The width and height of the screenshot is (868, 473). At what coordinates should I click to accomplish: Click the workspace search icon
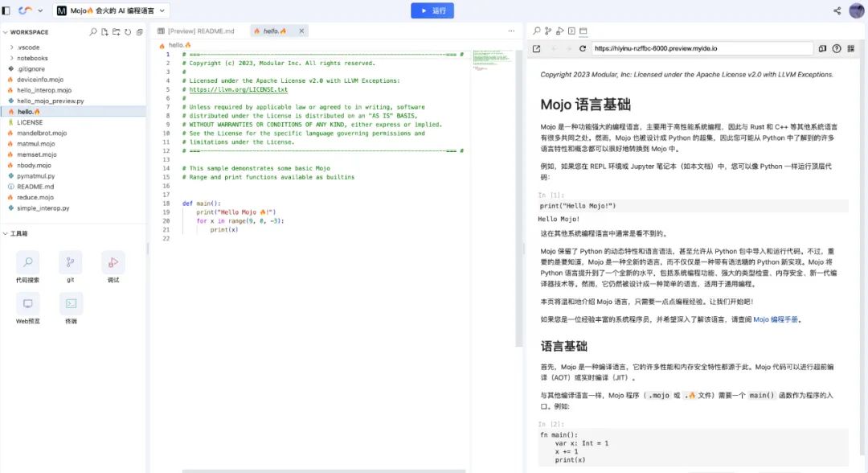pyautogui.click(x=93, y=32)
